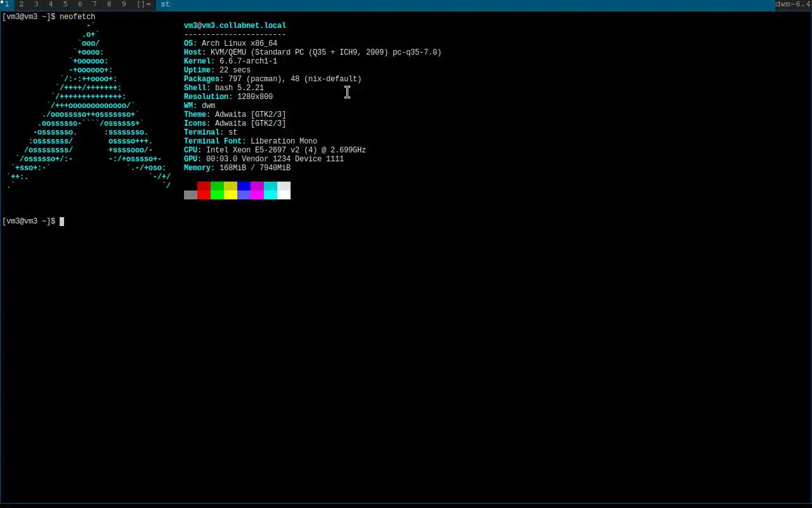812x508 pixels.
Task: Click the 'Memory: 168MiB / 7940MiB' line
Action: point(237,168)
